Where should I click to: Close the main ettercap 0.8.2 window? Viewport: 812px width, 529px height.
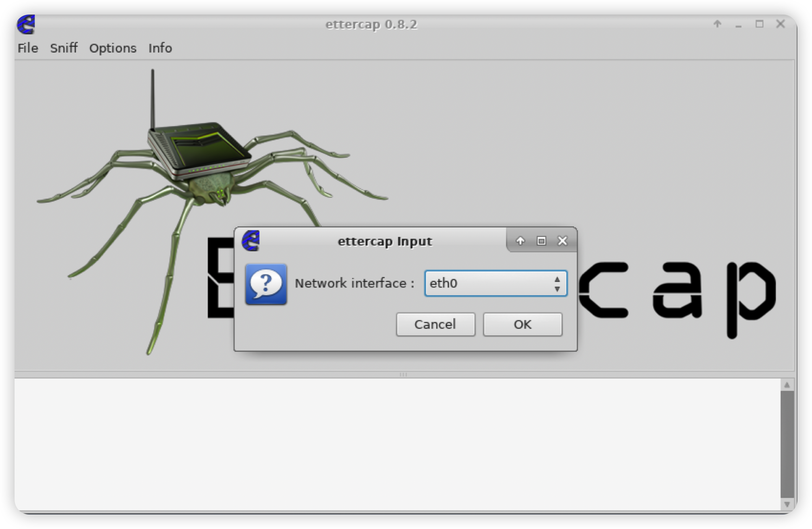(780, 24)
